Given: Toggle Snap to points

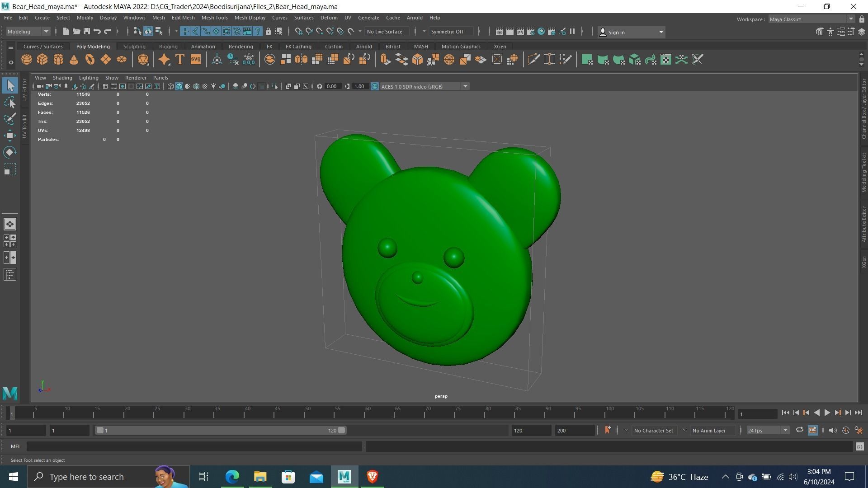Looking at the screenshot, I should (320, 32).
